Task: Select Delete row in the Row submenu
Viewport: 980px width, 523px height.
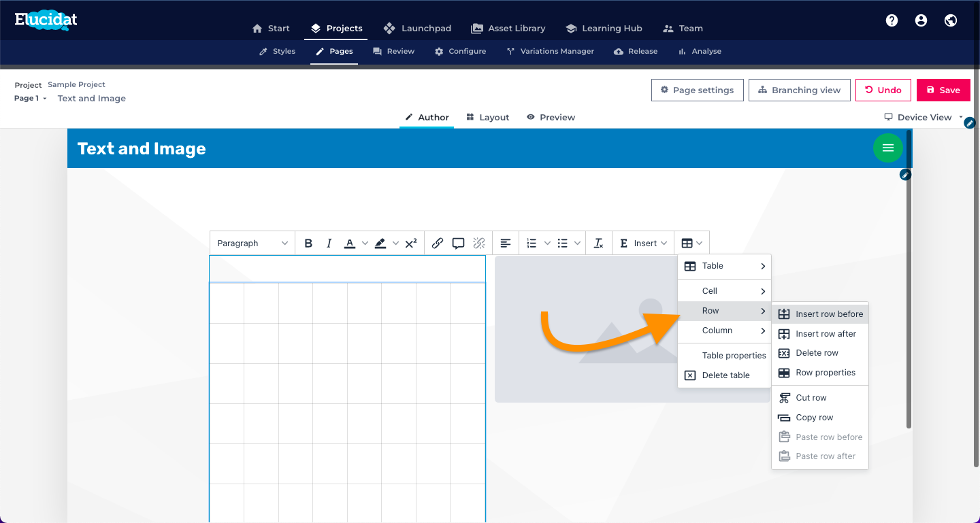Action: pyautogui.click(x=820, y=353)
